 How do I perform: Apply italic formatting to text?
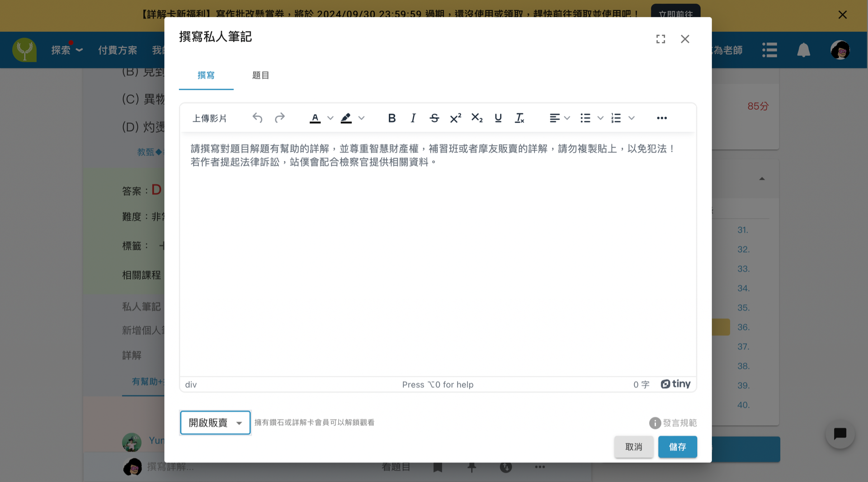(413, 118)
